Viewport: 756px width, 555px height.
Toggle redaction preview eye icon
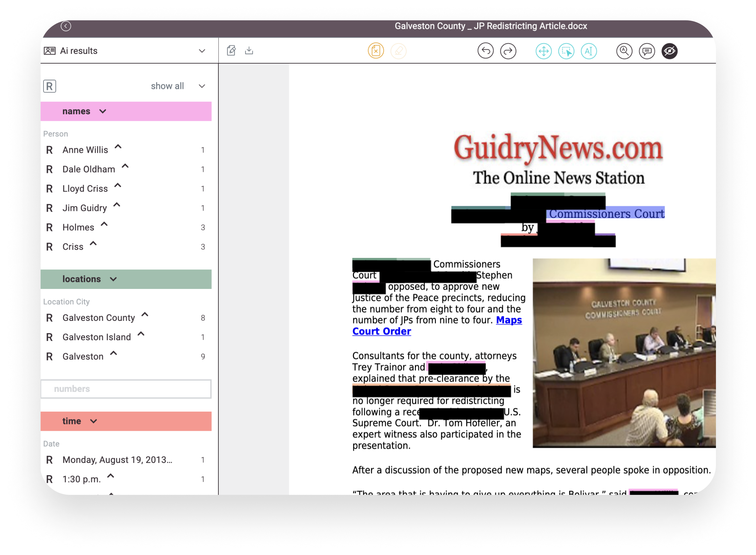point(669,51)
